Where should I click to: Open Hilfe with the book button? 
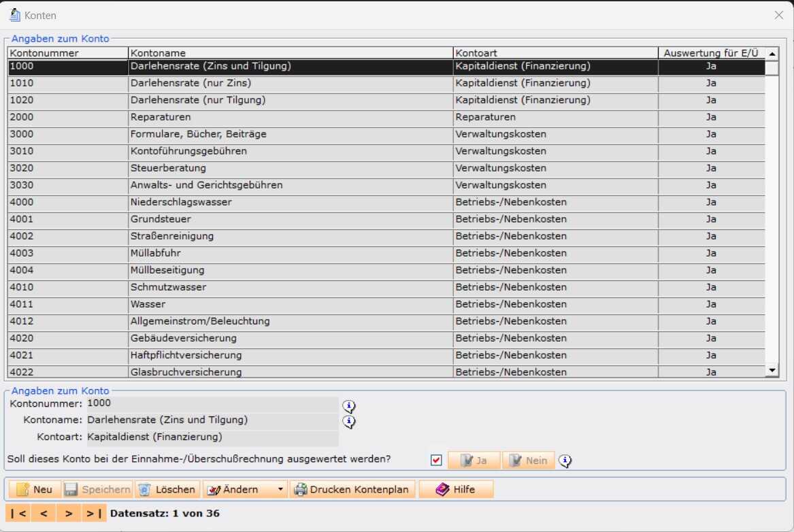click(x=456, y=489)
